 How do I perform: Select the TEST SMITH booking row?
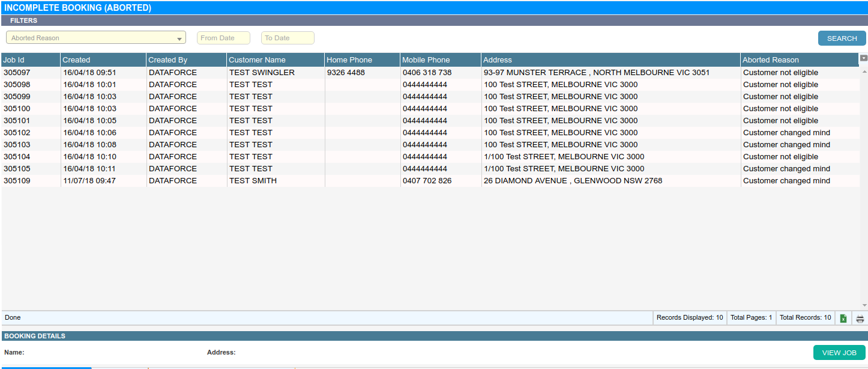coord(253,181)
